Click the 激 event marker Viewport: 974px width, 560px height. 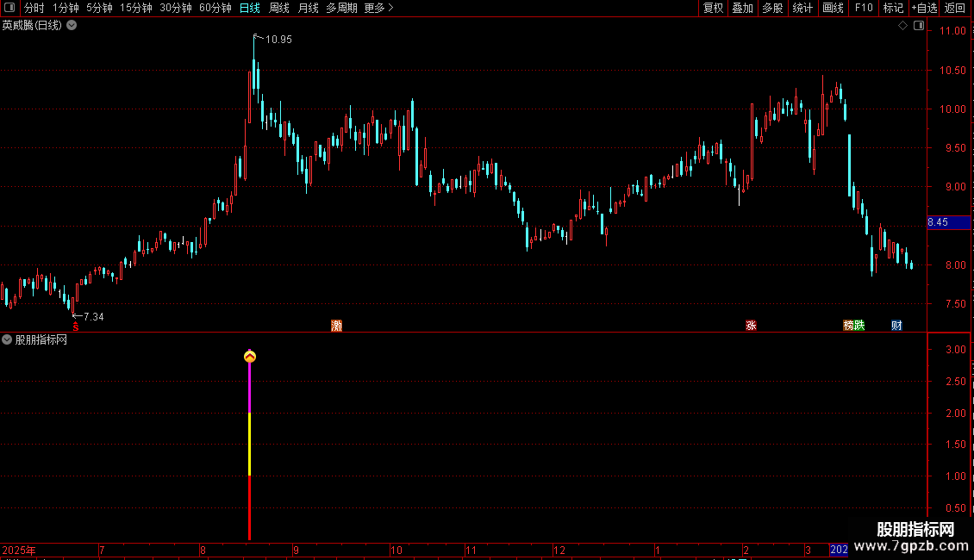pyautogui.click(x=337, y=326)
